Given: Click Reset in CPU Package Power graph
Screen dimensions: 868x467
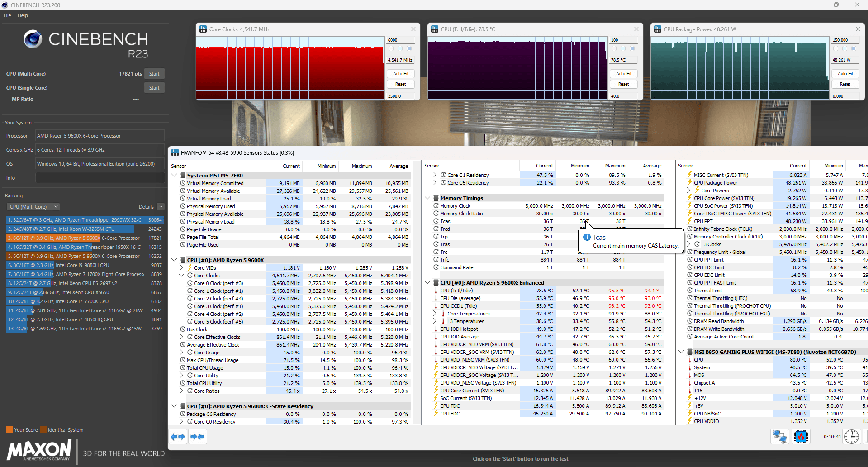Looking at the screenshot, I should [845, 84].
